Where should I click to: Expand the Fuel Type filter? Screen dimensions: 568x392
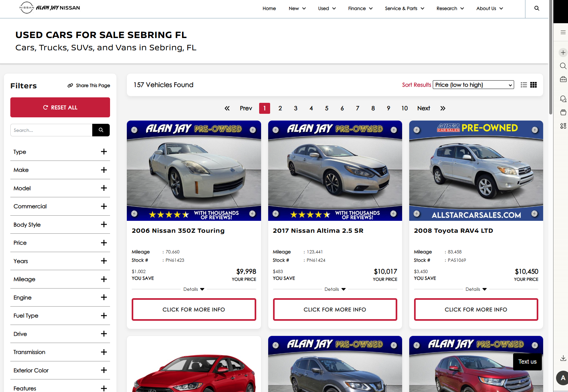[x=60, y=316]
